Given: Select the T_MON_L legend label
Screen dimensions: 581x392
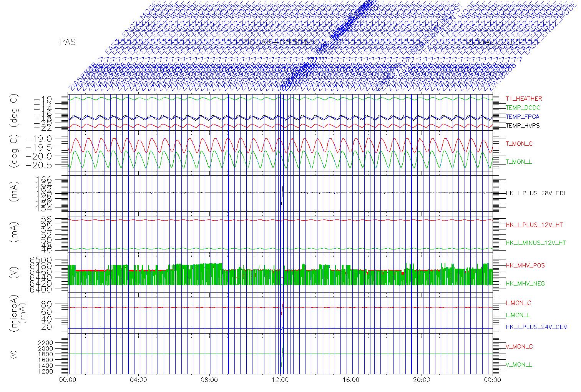Looking at the screenshot, I should pyautogui.click(x=519, y=162).
